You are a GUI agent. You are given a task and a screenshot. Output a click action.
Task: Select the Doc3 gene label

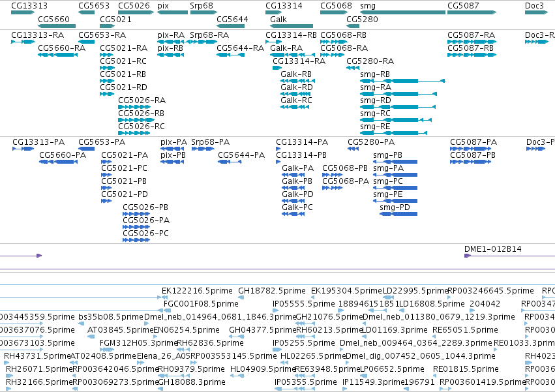(x=534, y=6)
